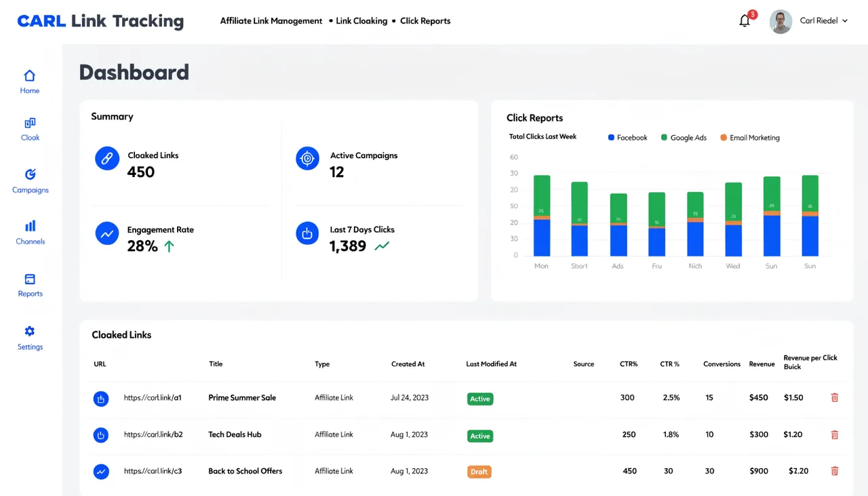868x496 pixels.
Task: Click the row icon for carl.link/c3
Action: click(101, 471)
